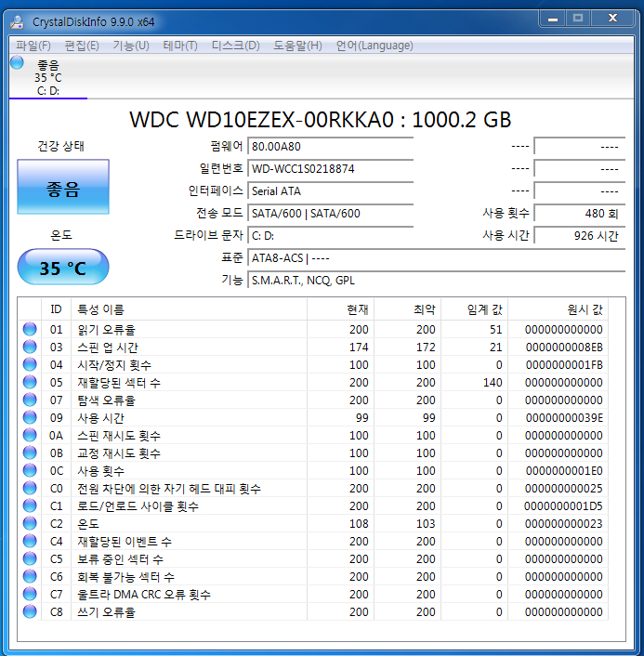Click the status icon for ID 0C row
The width and height of the screenshot is (644, 656).
coord(30,471)
